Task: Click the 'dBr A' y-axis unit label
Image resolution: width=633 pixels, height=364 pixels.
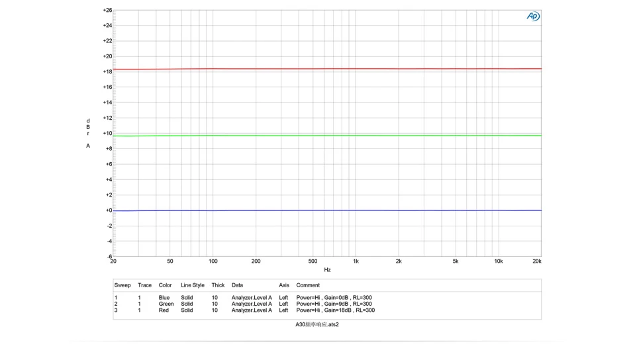Action: coord(88,133)
